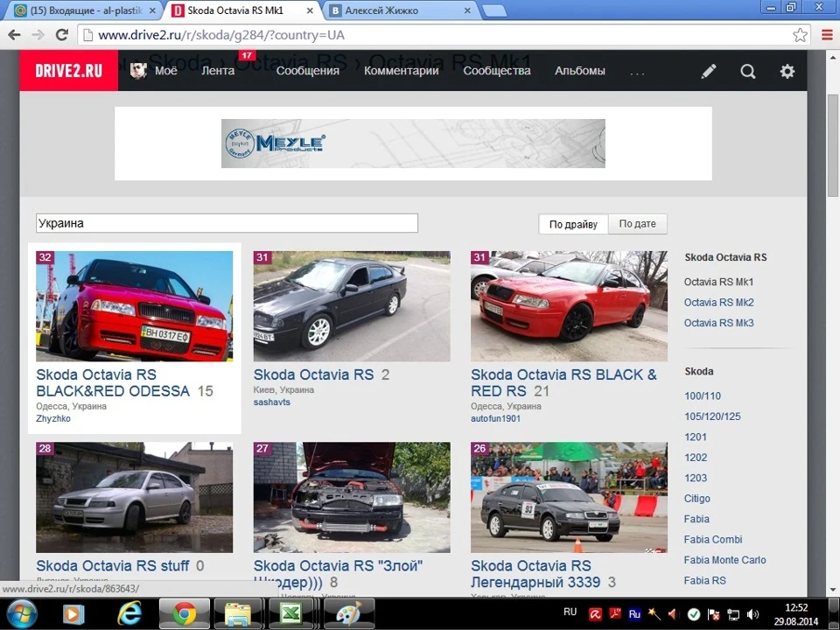The width and height of the screenshot is (840, 630).
Task: Open Paint from the taskbar
Action: pos(349,614)
